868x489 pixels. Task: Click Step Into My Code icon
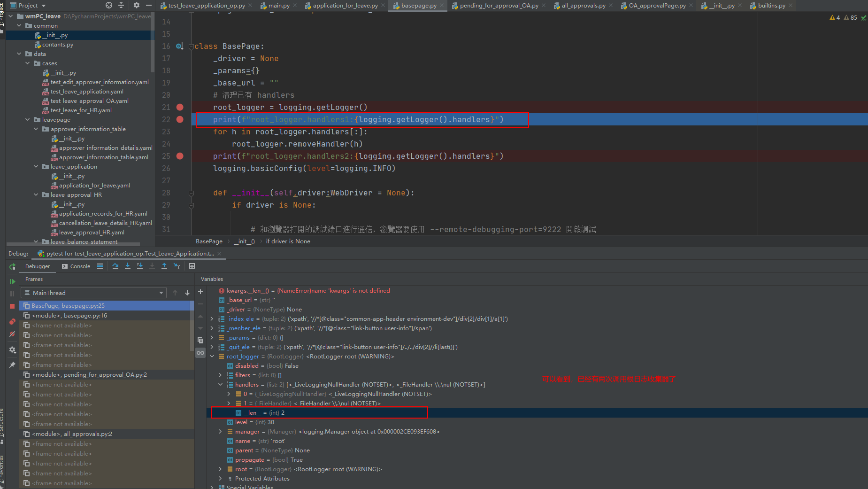(x=140, y=266)
